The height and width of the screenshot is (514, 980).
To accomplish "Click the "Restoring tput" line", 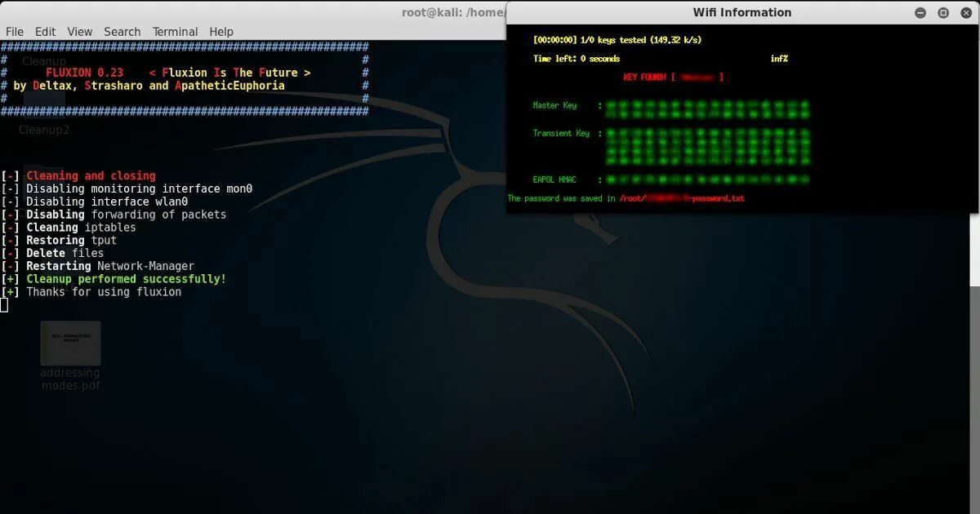I will click(59, 241).
